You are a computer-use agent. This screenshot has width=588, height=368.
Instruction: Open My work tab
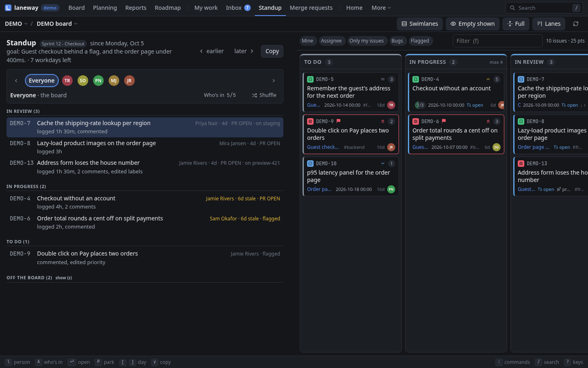coord(206,8)
